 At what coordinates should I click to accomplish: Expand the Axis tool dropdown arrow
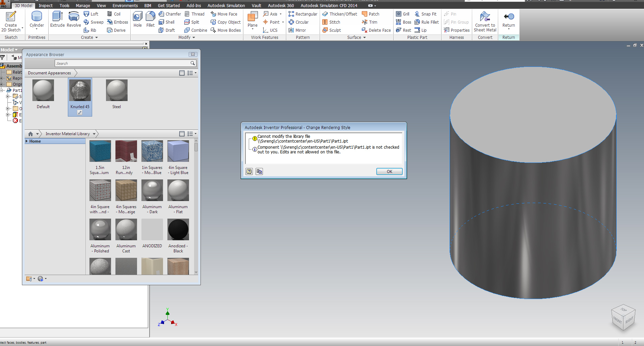click(x=280, y=14)
